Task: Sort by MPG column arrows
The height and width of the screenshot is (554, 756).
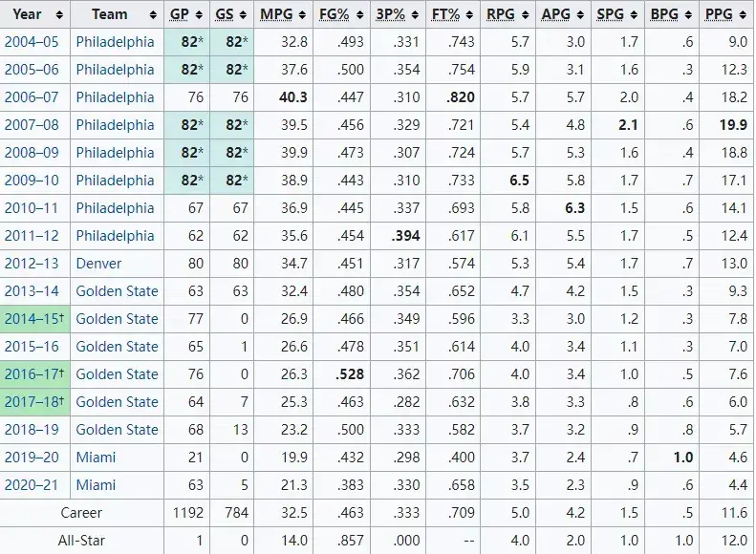Action: click(302, 15)
